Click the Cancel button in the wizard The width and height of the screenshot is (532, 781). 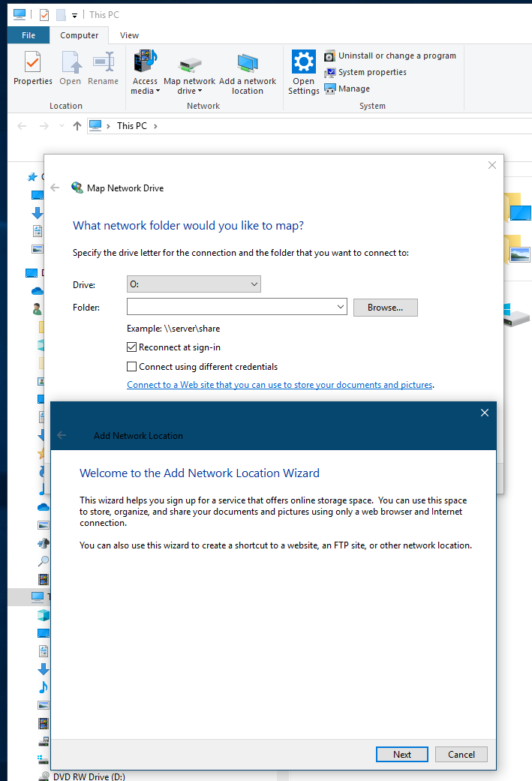coord(461,754)
